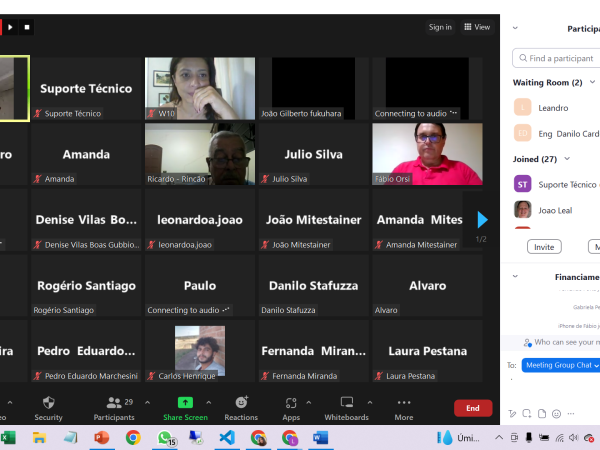Click Leandro's waiting room avatar
The height and width of the screenshot is (450, 600).
click(523, 107)
